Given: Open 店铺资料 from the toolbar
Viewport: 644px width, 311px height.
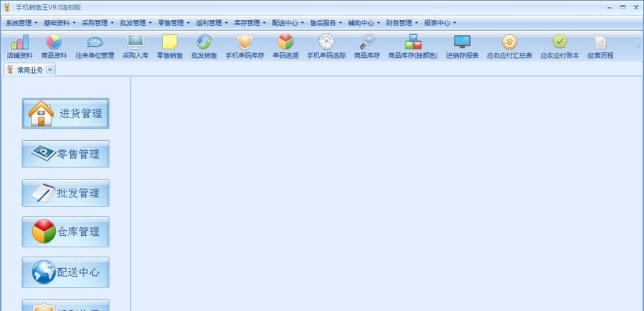Looking at the screenshot, I should [x=19, y=46].
